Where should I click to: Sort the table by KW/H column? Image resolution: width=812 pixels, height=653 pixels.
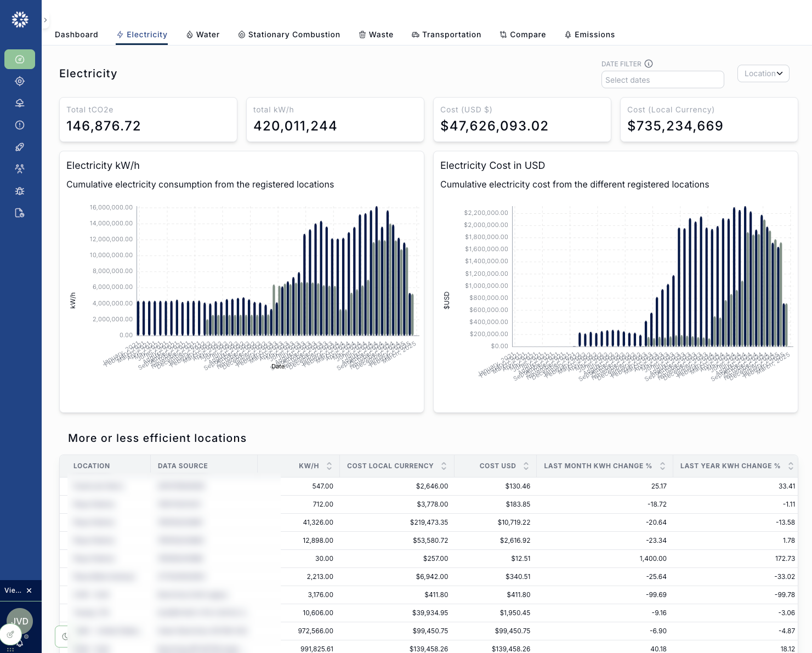coord(328,465)
